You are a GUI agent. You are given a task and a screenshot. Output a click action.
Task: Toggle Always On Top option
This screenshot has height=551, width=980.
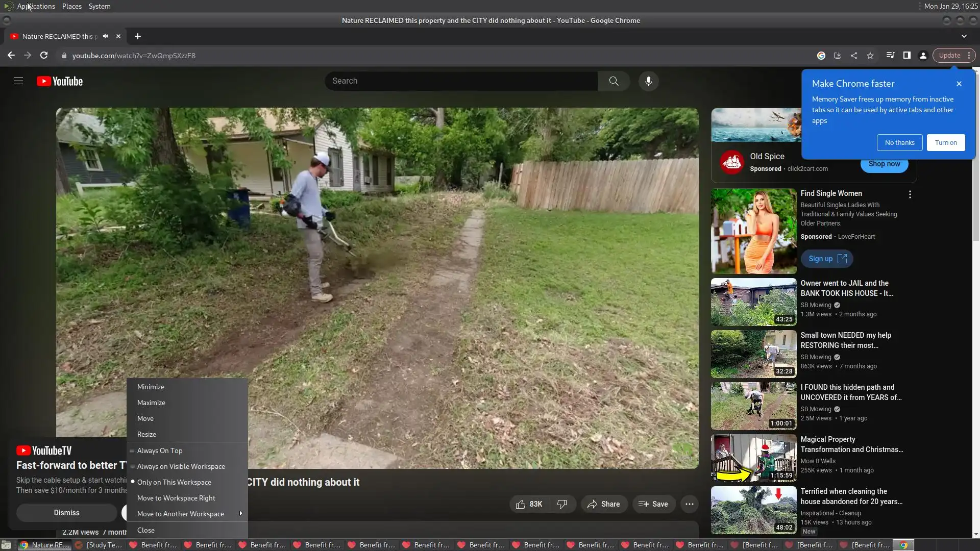click(160, 450)
